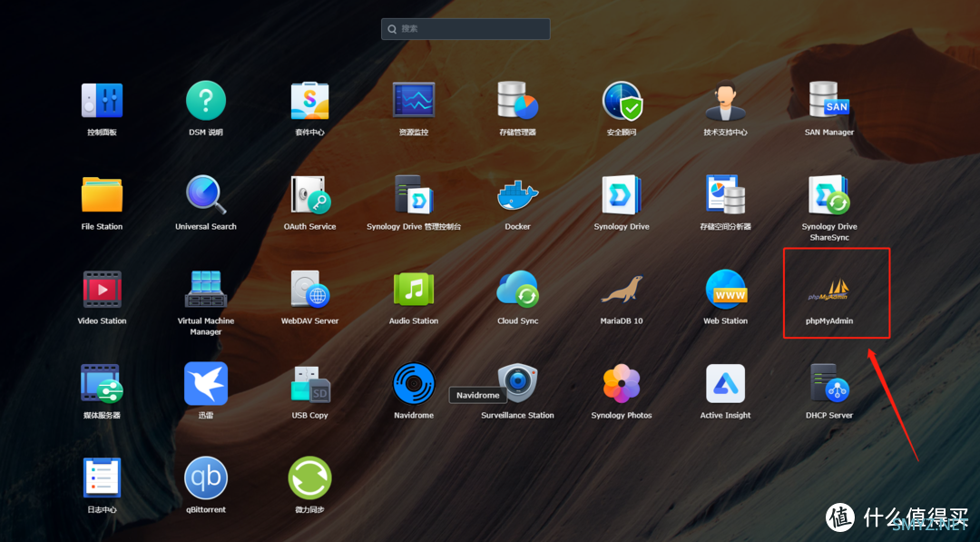Open the 控制面板 control panel app

102,101
